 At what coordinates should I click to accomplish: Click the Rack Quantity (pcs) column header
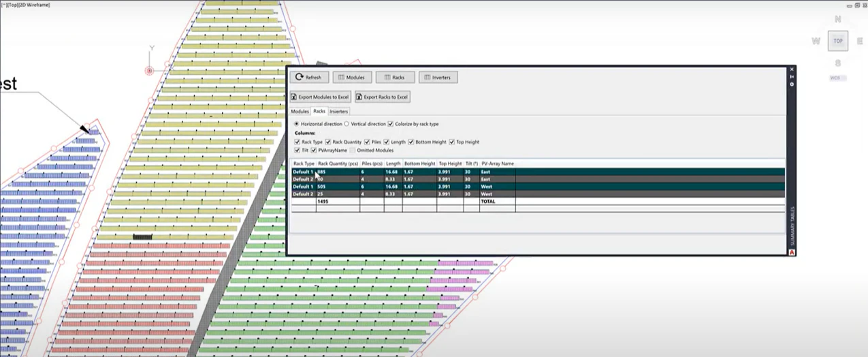point(338,164)
